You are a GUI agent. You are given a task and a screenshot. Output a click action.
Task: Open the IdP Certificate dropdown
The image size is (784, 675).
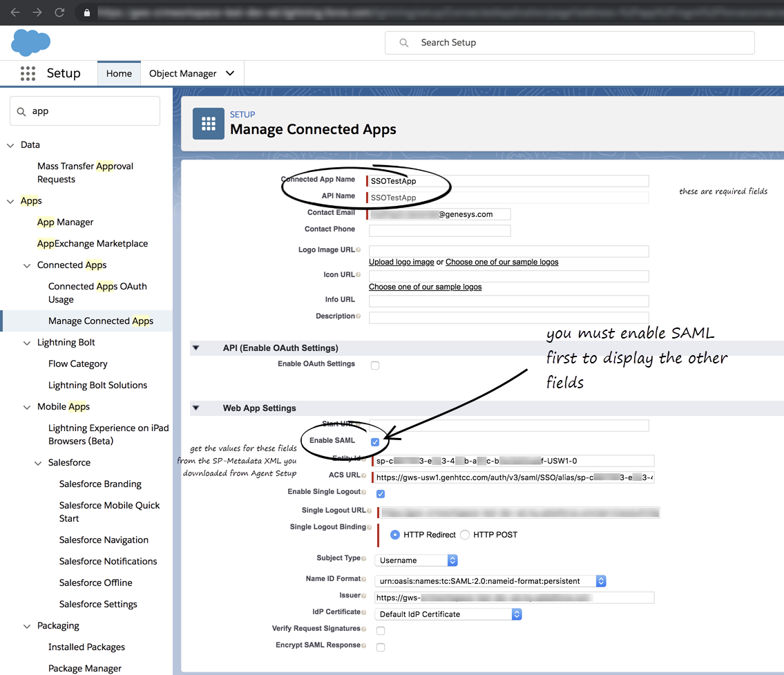pos(448,614)
